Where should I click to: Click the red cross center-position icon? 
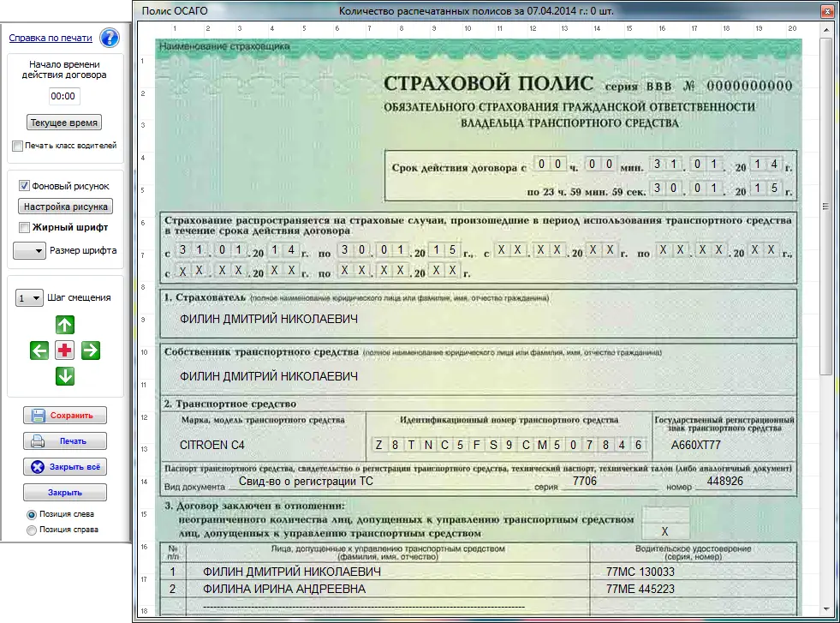click(x=65, y=350)
